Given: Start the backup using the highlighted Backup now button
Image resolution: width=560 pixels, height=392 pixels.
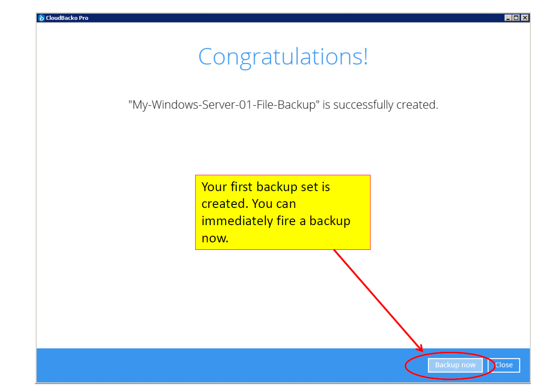Looking at the screenshot, I should click(455, 365).
